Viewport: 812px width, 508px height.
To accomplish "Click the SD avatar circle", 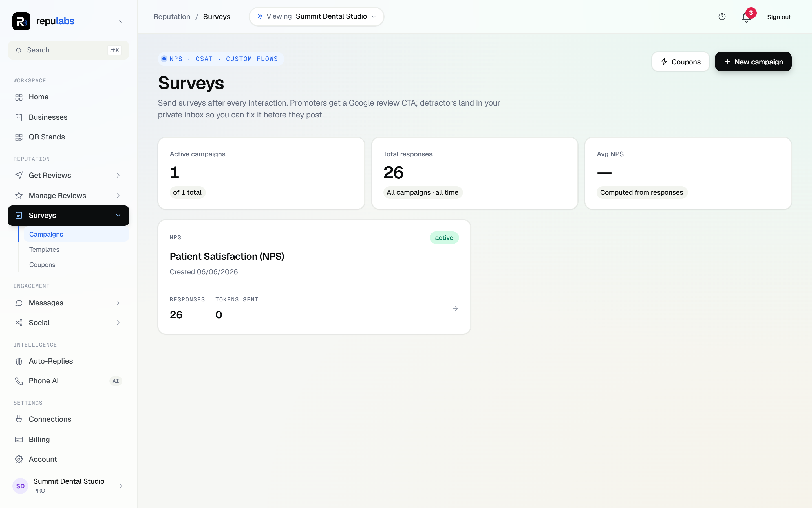I will click(20, 486).
